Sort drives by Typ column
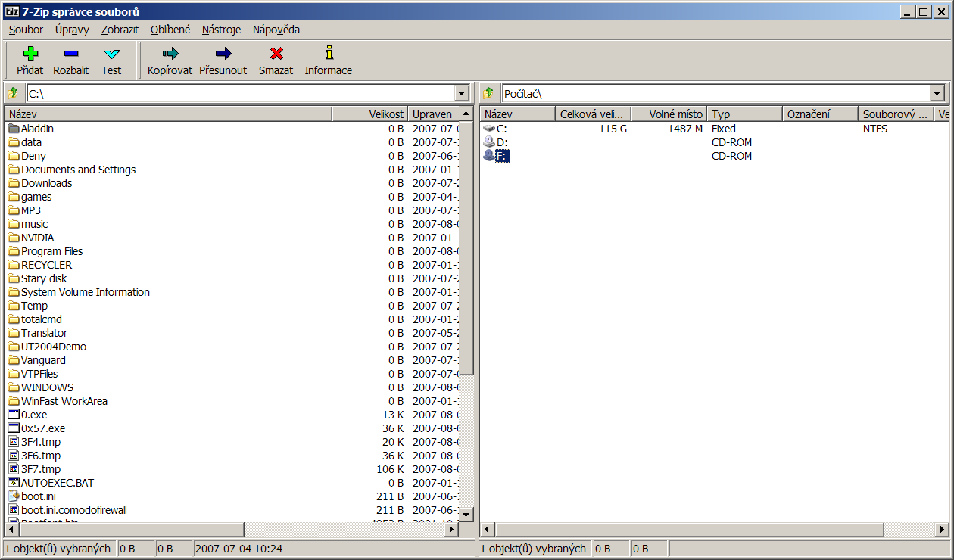This screenshot has width=954, height=560. coord(744,114)
